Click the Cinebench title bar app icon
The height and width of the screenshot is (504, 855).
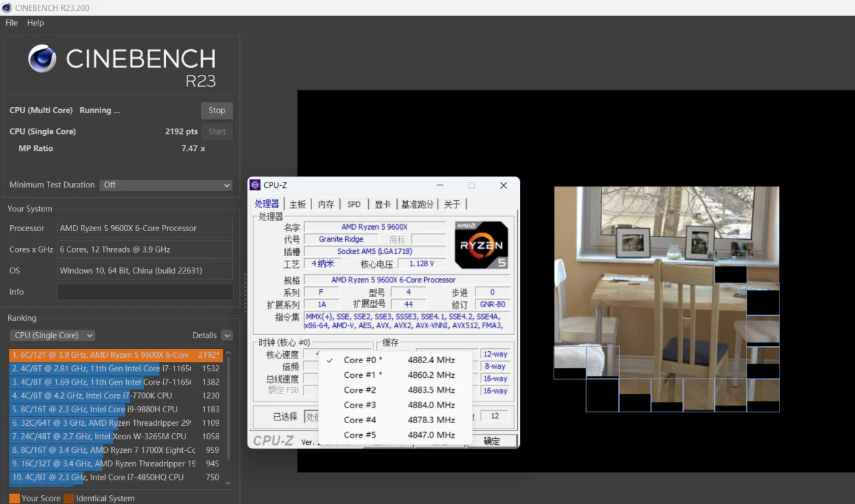point(6,7)
